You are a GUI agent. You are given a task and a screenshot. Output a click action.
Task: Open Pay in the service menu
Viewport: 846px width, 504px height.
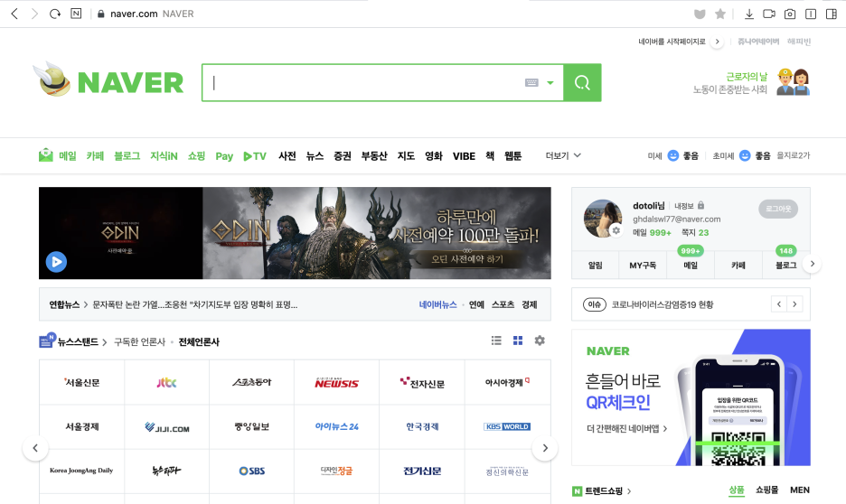click(224, 156)
